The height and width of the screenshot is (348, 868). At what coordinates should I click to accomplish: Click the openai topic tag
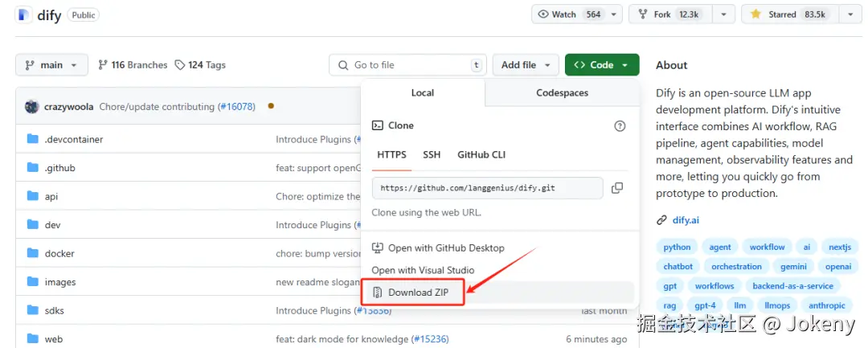point(838,267)
